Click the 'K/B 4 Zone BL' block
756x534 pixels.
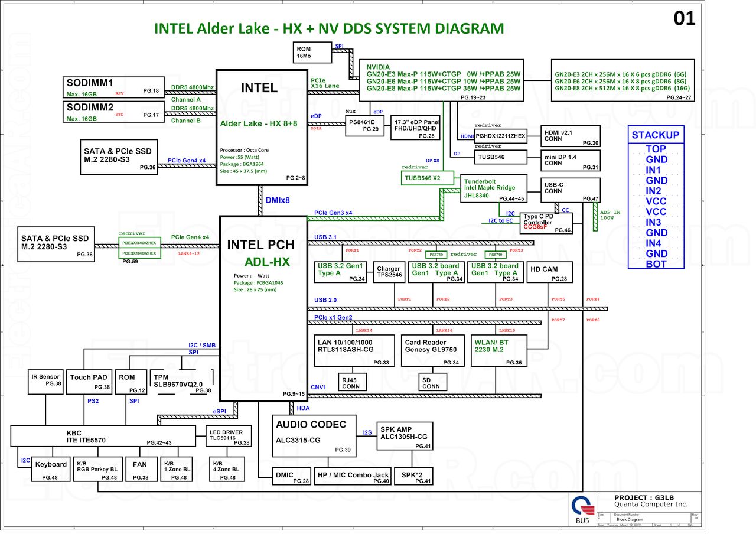tap(227, 470)
